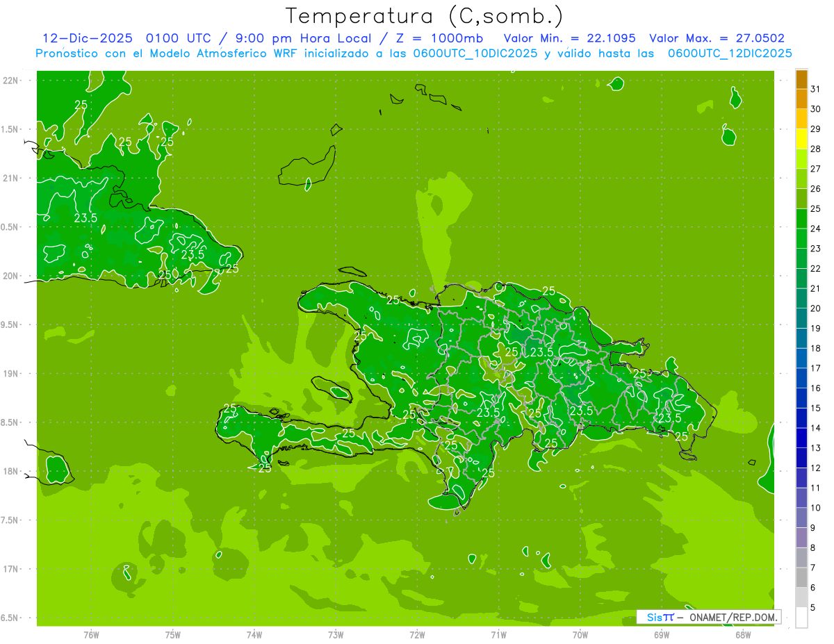The height and width of the screenshot is (644, 834).
Task: Click the '22' label on the colorbar
Action: point(816,268)
